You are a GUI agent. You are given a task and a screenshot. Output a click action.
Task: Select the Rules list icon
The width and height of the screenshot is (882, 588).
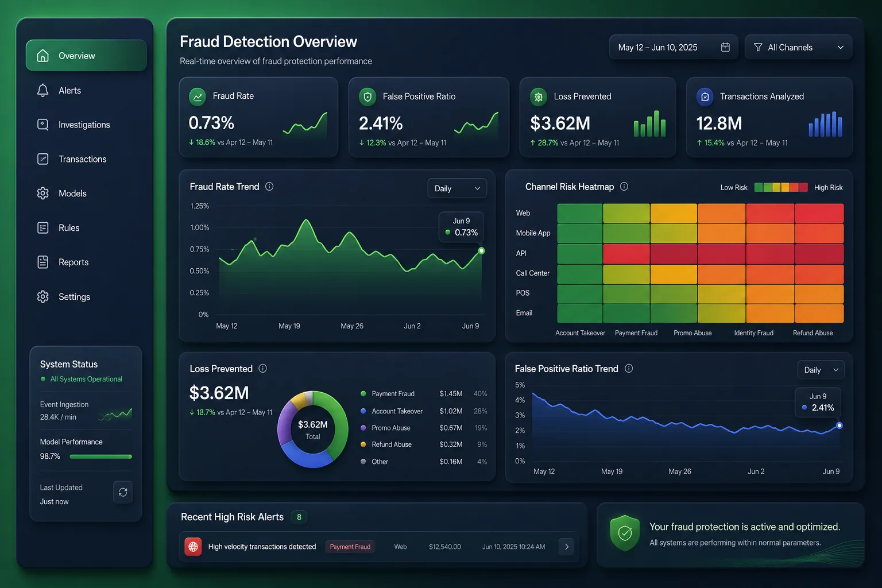pos(42,228)
